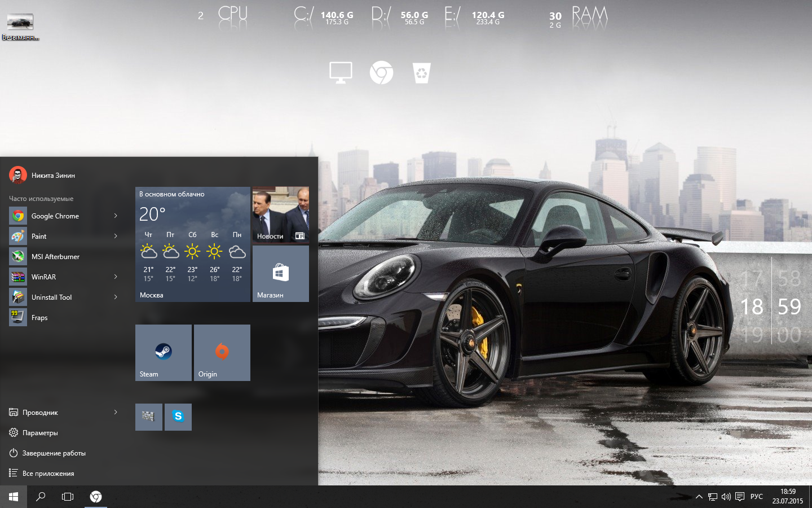Open the Москва weather tile

click(193, 244)
